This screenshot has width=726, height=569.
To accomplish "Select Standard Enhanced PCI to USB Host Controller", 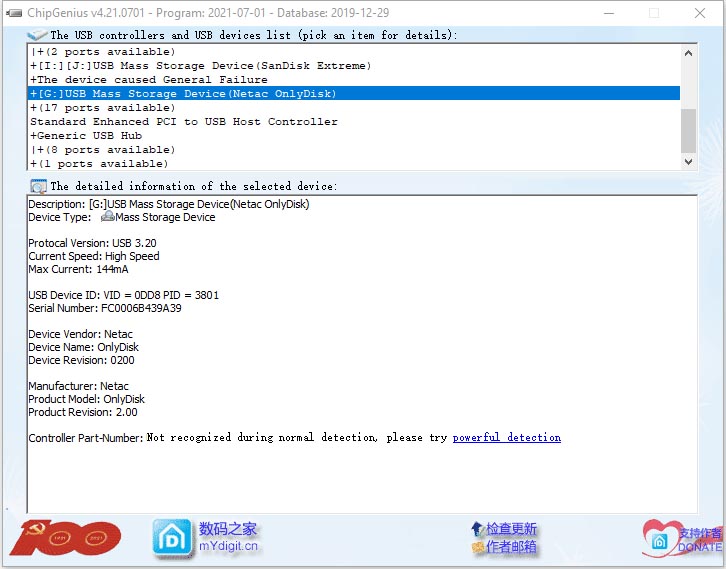I will pyautogui.click(x=353, y=121).
